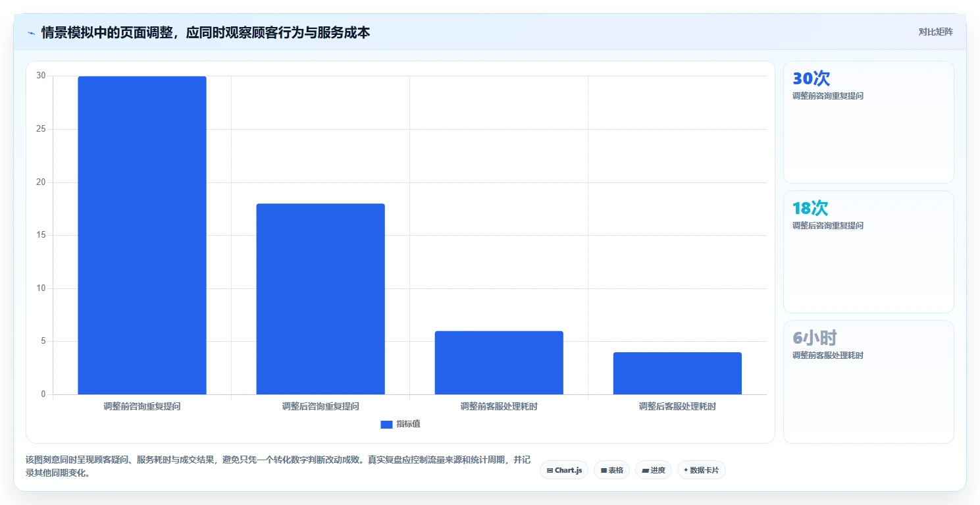Click the 调整后咨询重复提问 bar in chart

click(x=321, y=299)
